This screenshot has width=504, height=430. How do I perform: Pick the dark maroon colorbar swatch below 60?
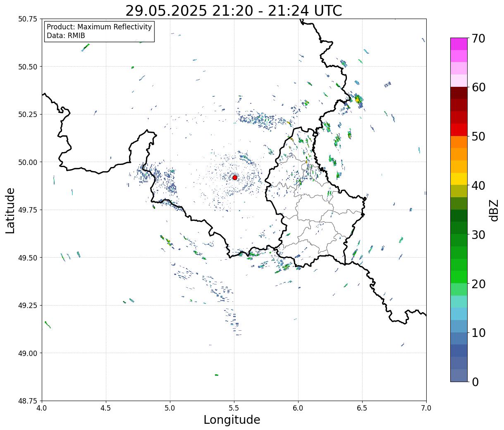tap(459, 93)
